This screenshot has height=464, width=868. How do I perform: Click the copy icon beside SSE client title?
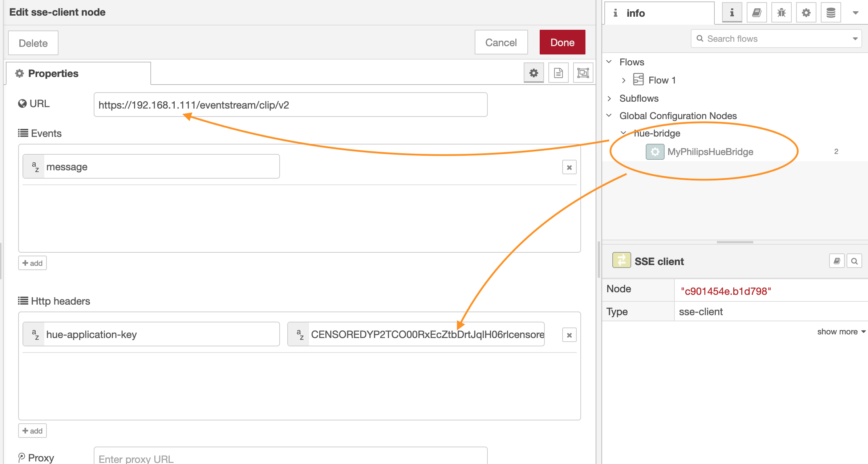[836, 261]
